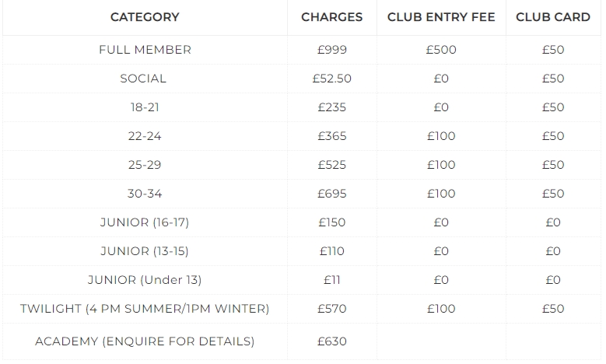Screen dimensions: 606x364
Task: Click ACADEMY (ENQUIRE FOR DETAILS) row
Action: pos(145,341)
